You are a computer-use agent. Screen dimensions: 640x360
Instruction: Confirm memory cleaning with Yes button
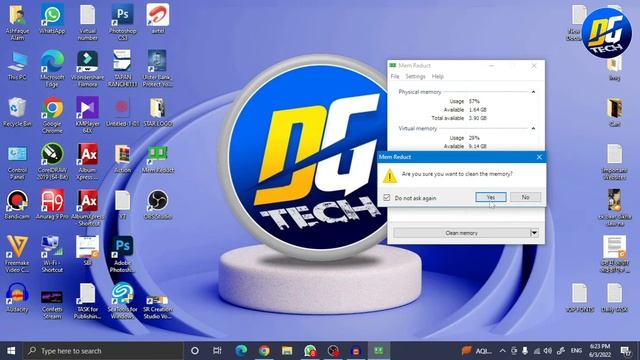(491, 197)
